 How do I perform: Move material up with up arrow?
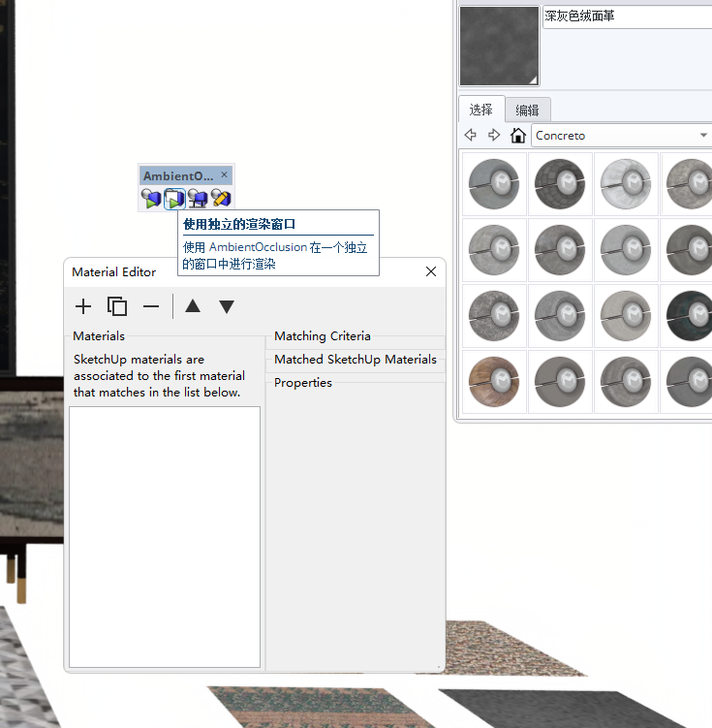point(193,306)
